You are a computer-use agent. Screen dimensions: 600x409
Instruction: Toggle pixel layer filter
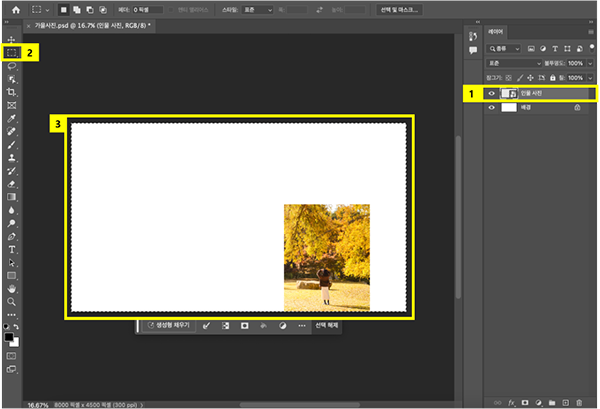click(x=531, y=49)
